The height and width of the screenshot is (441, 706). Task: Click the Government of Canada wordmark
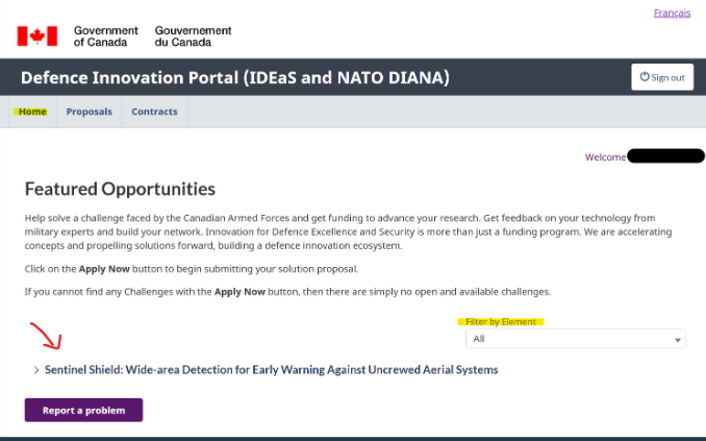(106, 36)
